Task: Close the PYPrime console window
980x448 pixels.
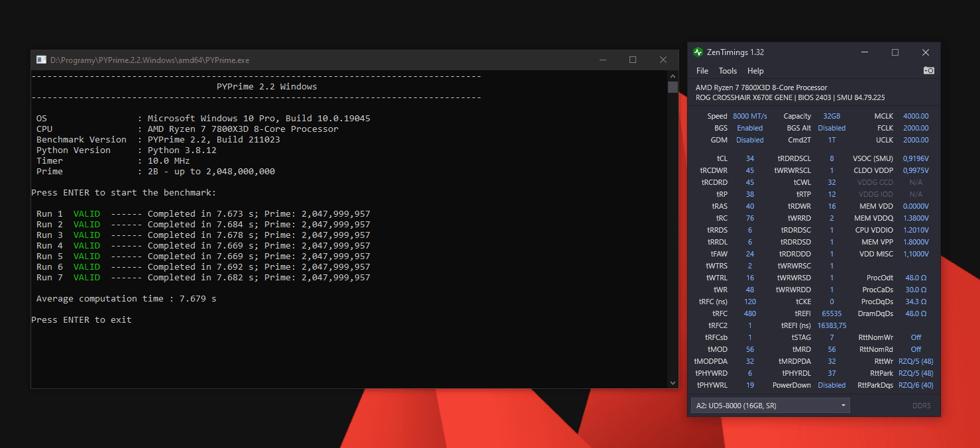Action: point(663,60)
